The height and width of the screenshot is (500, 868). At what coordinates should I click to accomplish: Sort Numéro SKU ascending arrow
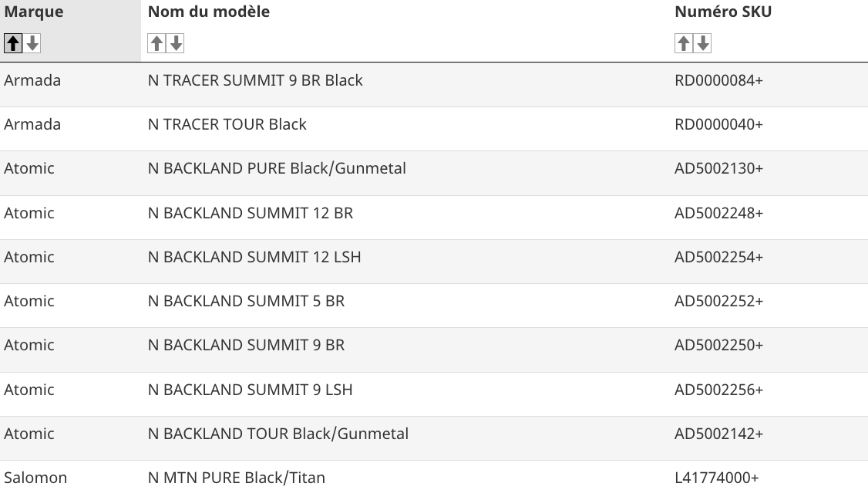tap(684, 43)
